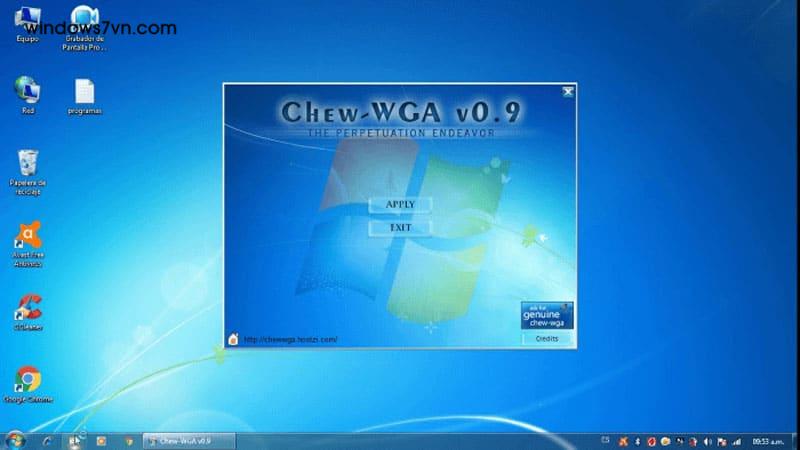800x450 pixels.
Task: Open the Windows Start menu
Action: click(x=15, y=440)
